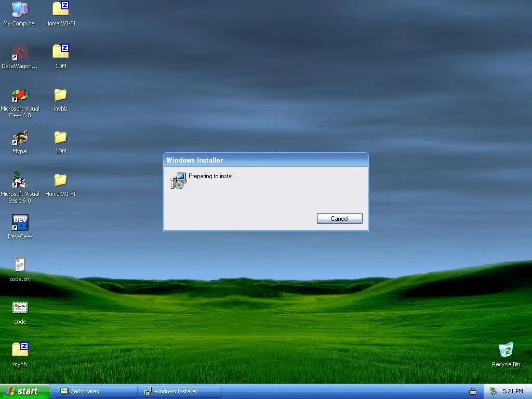The width and height of the screenshot is (532, 399).
Task: Click the "Preparing to install..." text
Action: [213, 176]
